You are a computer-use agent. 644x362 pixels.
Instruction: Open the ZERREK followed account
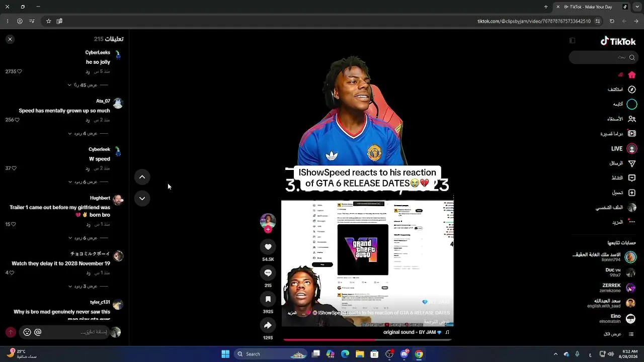(617, 288)
